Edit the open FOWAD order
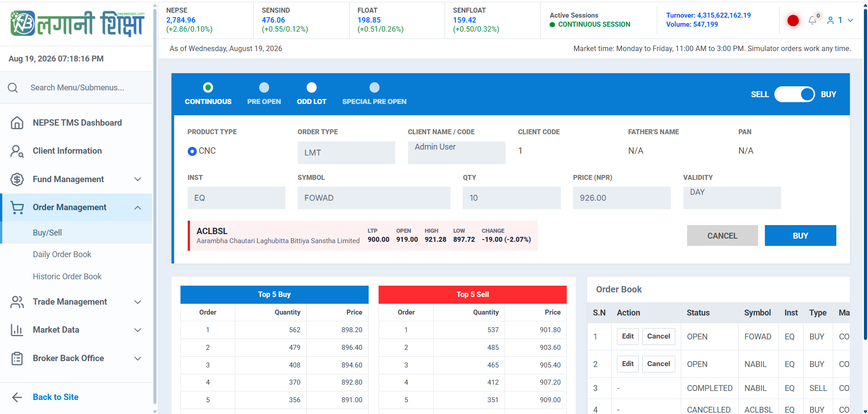The width and height of the screenshot is (868, 414). coord(628,336)
